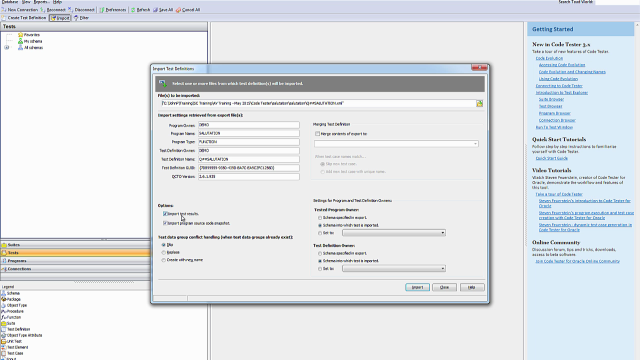Viewport: 640px width, 360px height.
Task: Open the Program Browser link
Action: [554, 113]
